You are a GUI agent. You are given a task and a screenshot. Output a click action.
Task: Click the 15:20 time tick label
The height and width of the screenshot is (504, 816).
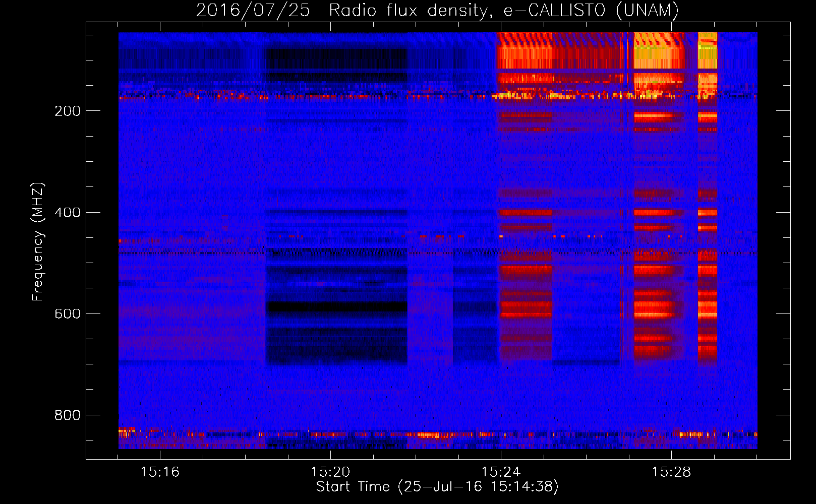click(330, 472)
